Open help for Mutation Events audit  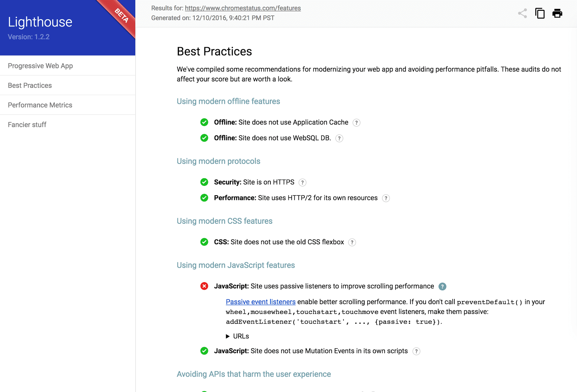click(417, 351)
